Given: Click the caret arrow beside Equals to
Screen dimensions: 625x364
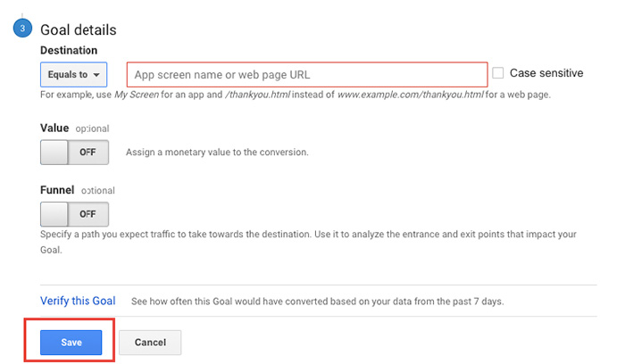Looking at the screenshot, I should point(96,75).
